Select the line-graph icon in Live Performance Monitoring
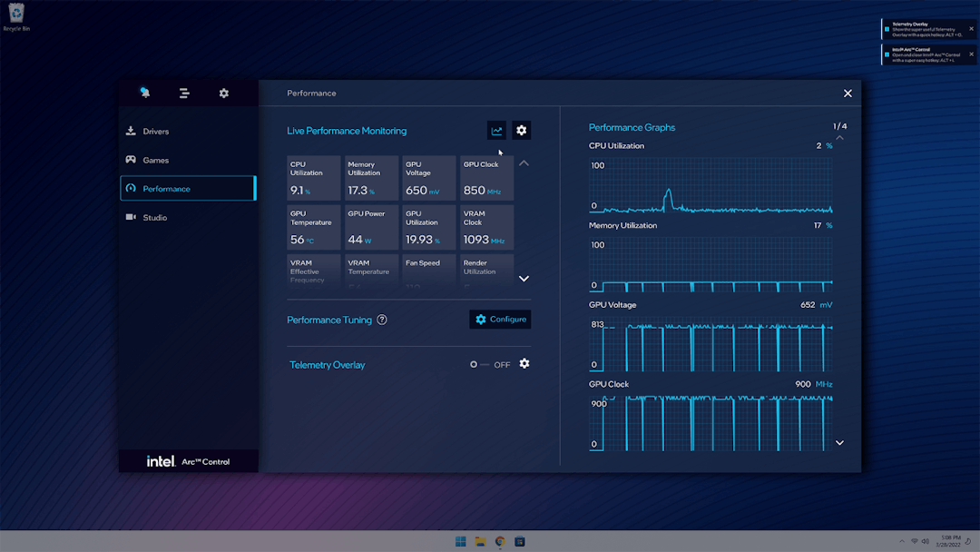 497,130
